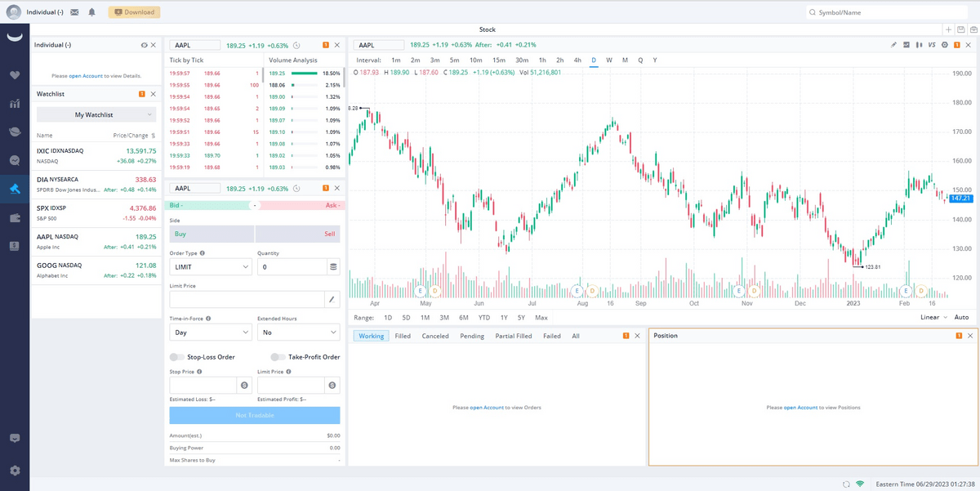Open the planet explore sidebar icon
The width and height of the screenshot is (980, 491).
pyautogui.click(x=15, y=132)
